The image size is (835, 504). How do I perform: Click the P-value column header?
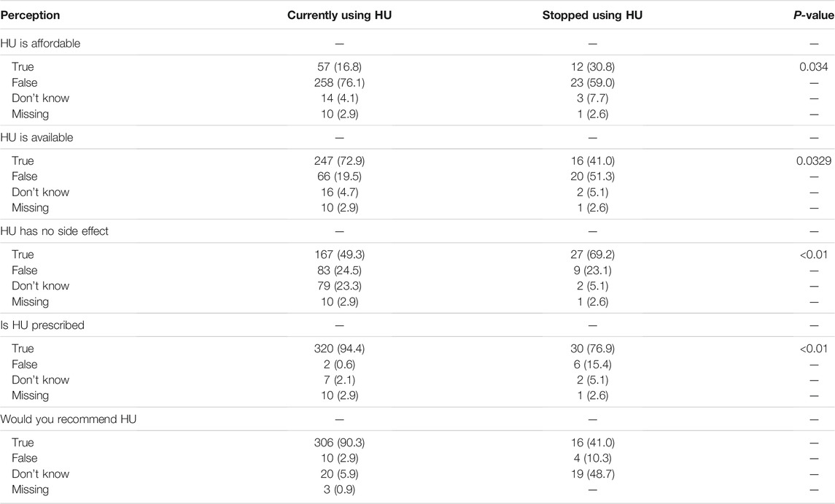(814, 15)
